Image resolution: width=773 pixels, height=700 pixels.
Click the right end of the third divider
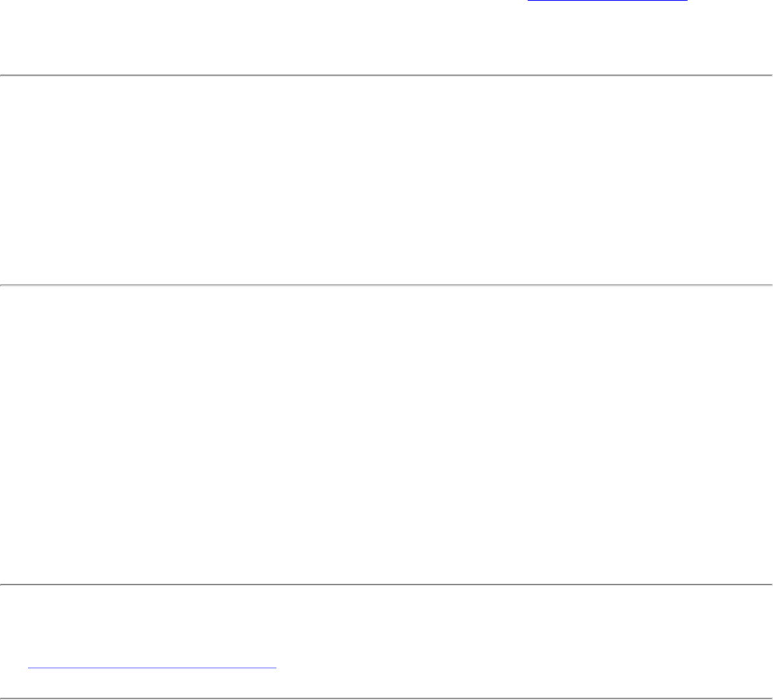coord(770,585)
